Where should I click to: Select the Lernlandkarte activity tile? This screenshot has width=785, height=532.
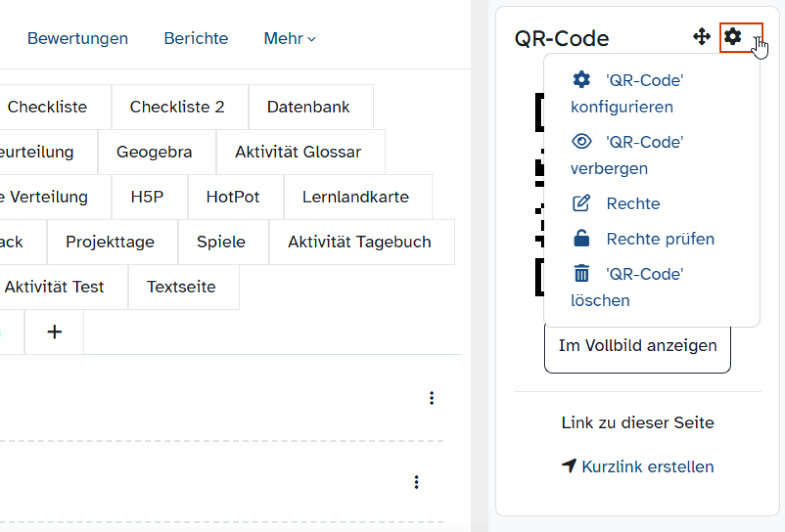pos(356,197)
